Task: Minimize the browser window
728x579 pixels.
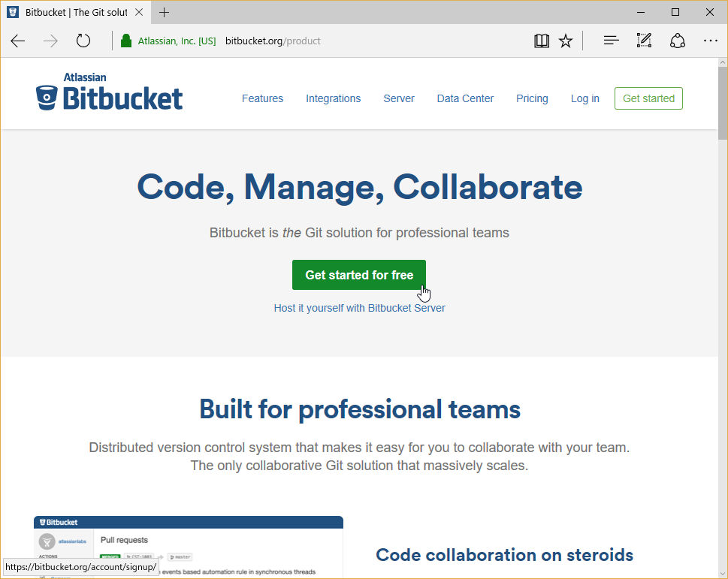Action: pyautogui.click(x=641, y=13)
